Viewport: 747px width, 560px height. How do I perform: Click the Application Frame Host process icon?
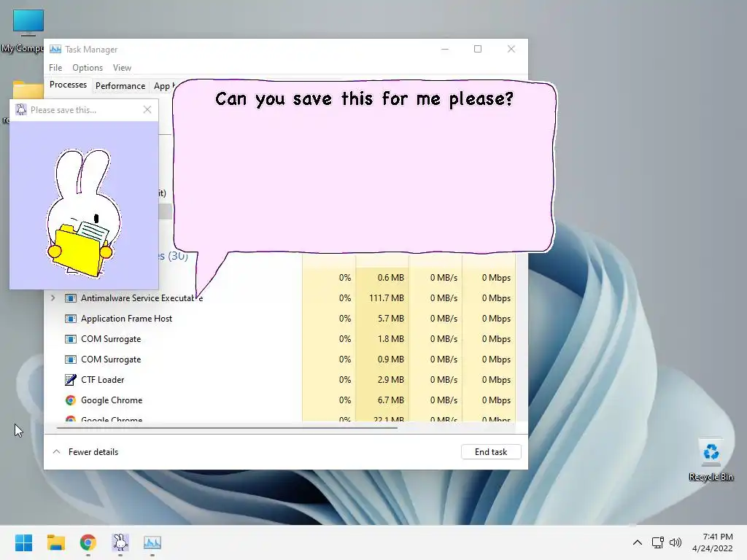click(71, 319)
